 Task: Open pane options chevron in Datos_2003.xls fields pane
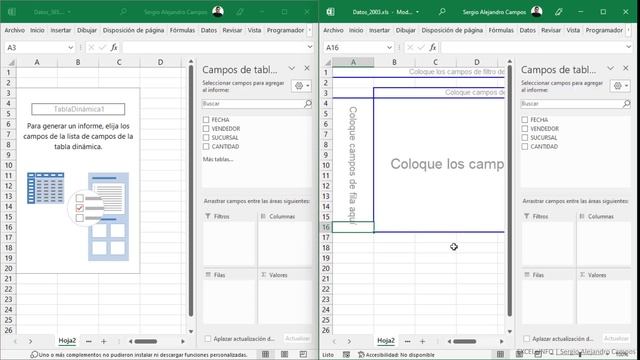click(x=610, y=68)
